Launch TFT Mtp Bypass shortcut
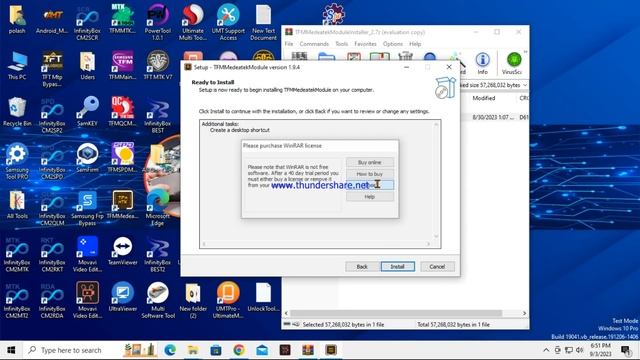The width and height of the screenshot is (640, 360). [52, 69]
